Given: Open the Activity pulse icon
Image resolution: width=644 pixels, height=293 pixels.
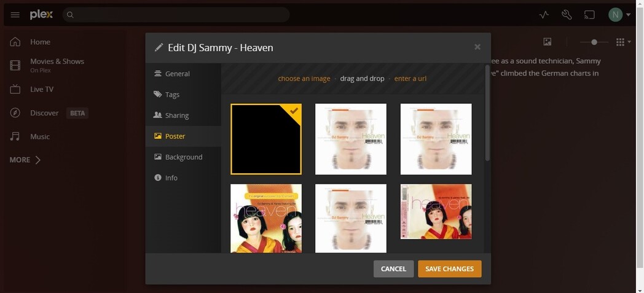Looking at the screenshot, I should (544, 15).
